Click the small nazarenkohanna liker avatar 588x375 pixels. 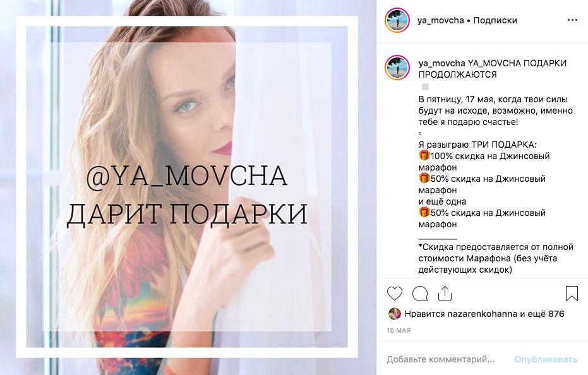(394, 314)
